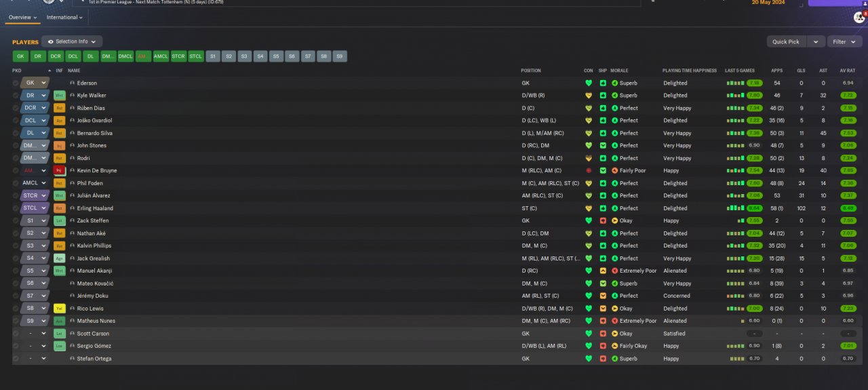Click Manuel Akanji's orange sharpness icon
This screenshot has height=390, width=868.
[603, 271]
